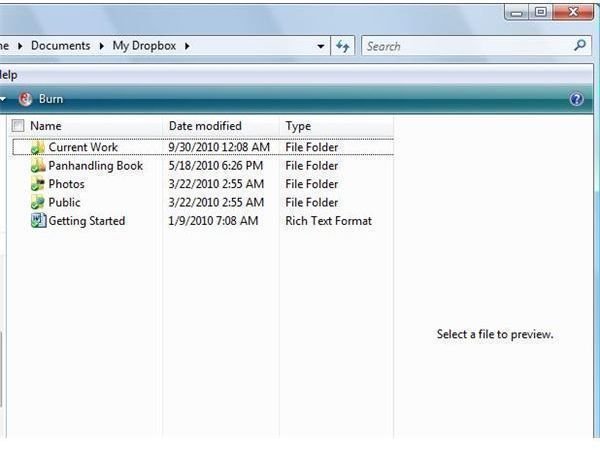Click File Folder type in Photos row
600x450 pixels.
tap(312, 184)
